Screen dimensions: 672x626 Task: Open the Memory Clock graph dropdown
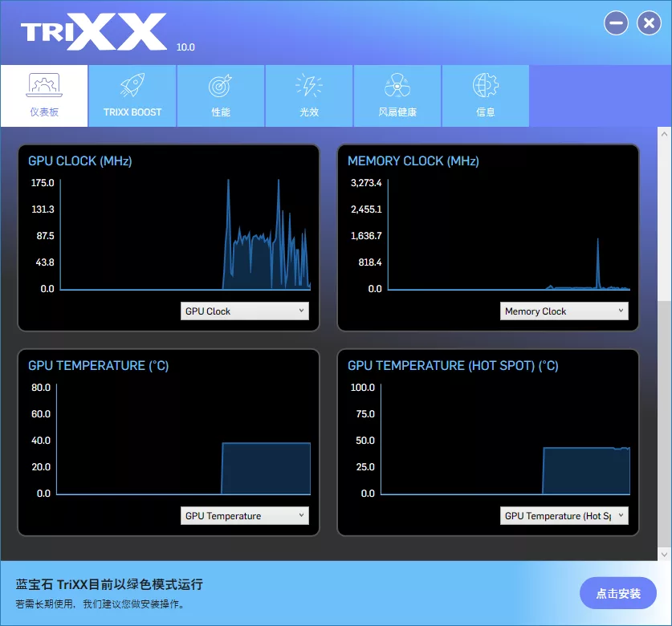[x=564, y=311]
